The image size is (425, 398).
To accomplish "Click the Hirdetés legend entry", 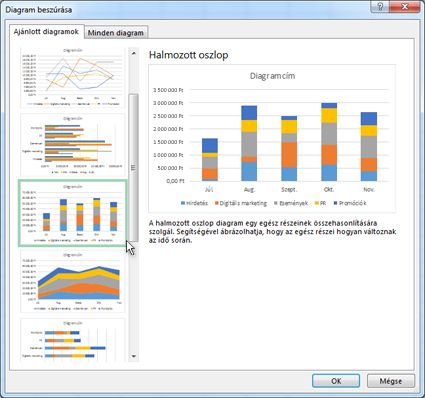I will (194, 203).
